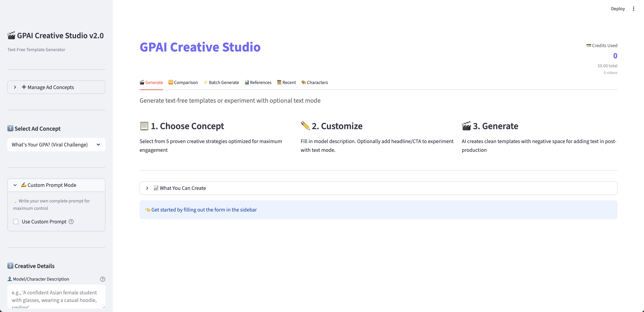Click the credit card icon near Credits Used
The width and height of the screenshot is (644, 312).
click(x=588, y=45)
